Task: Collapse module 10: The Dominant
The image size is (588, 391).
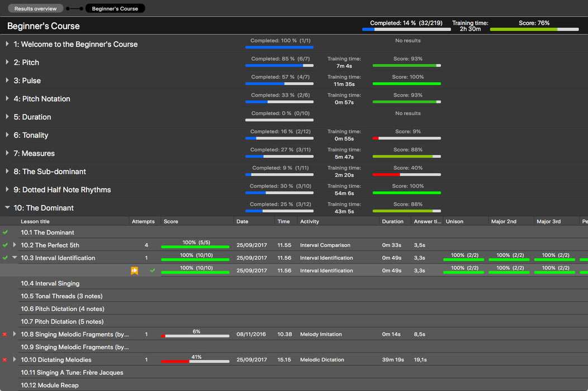Action: click(7, 208)
